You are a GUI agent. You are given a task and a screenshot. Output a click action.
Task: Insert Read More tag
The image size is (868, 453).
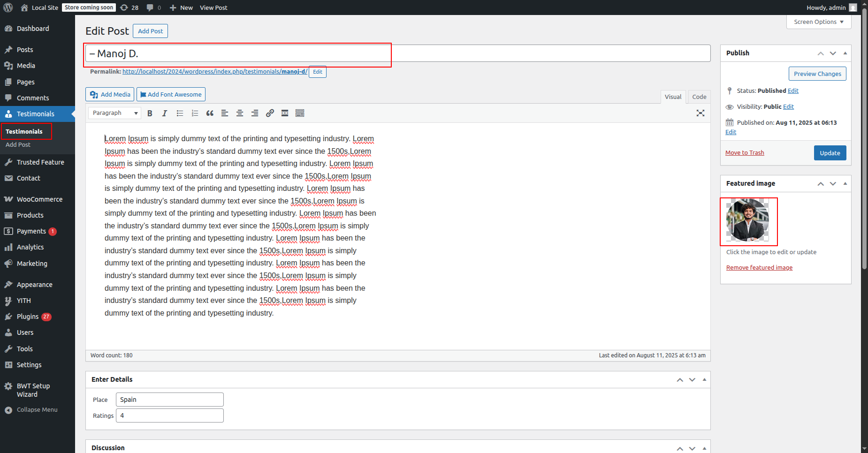[x=285, y=113]
